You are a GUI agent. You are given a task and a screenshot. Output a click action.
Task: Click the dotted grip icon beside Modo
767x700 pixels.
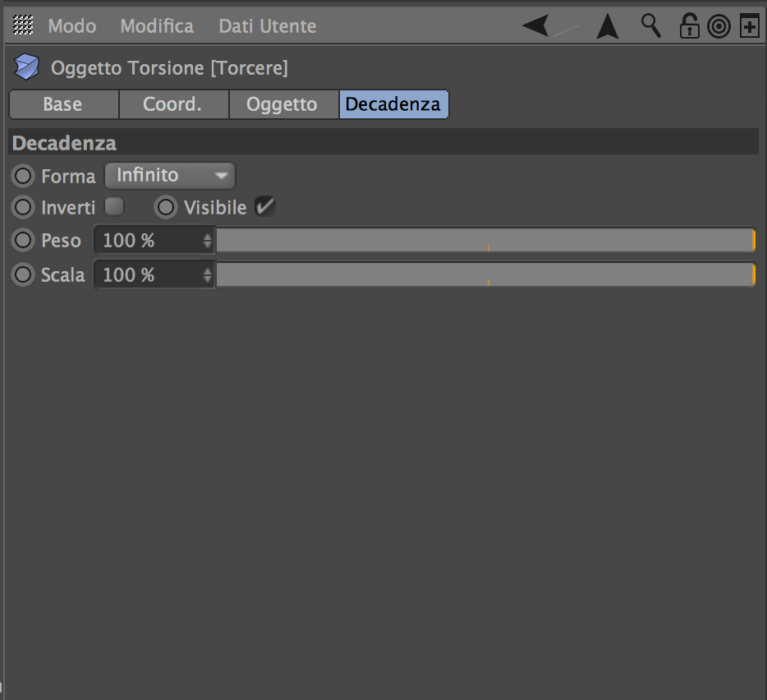tap(23, 25)
